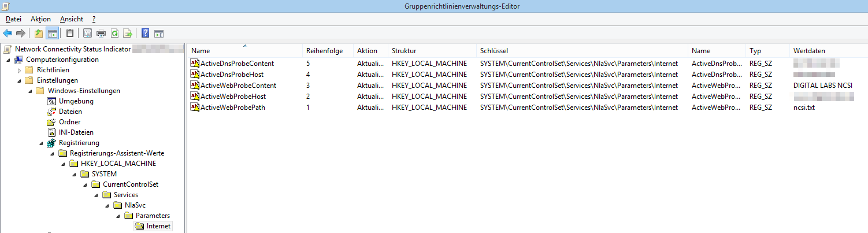Open the Ansicht menu
Viewport: 868px width, 233px height.
click(x=72, y=19)
